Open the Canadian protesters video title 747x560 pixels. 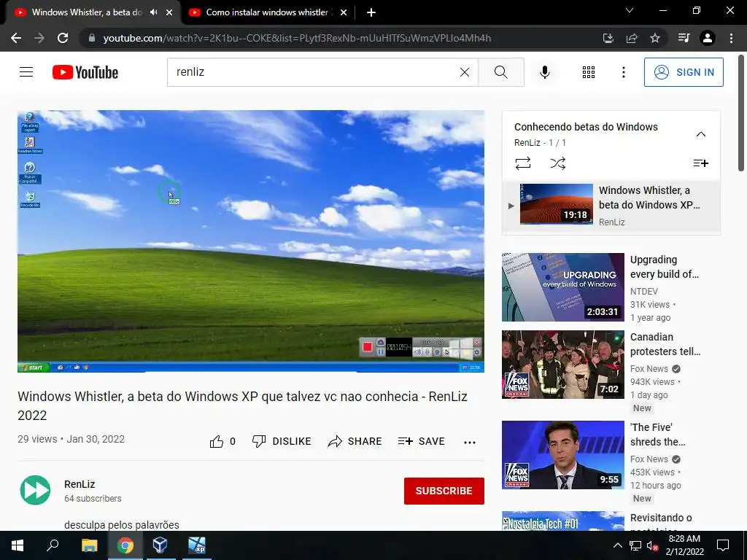click(x=665, y=344)
